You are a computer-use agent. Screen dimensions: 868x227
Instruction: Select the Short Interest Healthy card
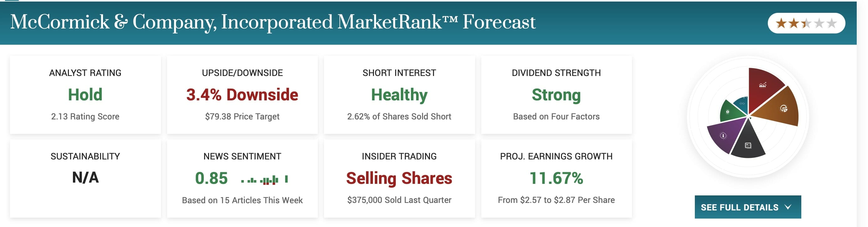pos(399,95)
